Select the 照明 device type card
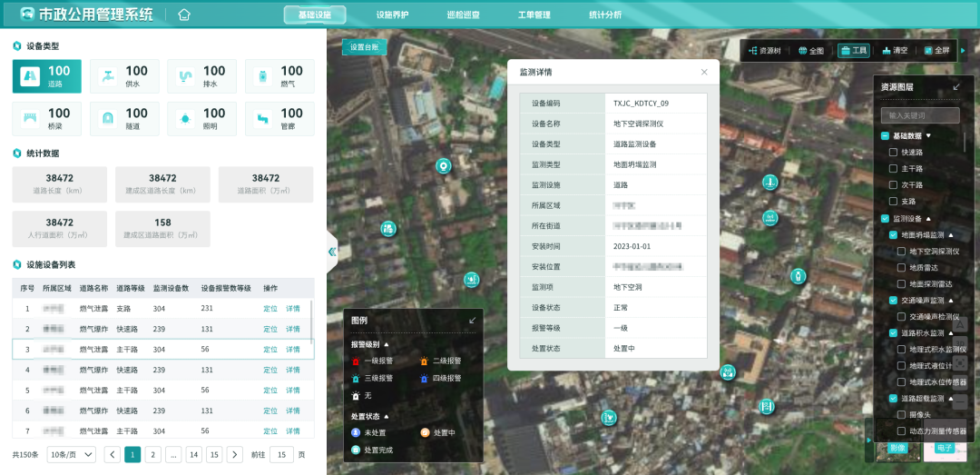Screen dimensions: 980x475 click(201, 119)
